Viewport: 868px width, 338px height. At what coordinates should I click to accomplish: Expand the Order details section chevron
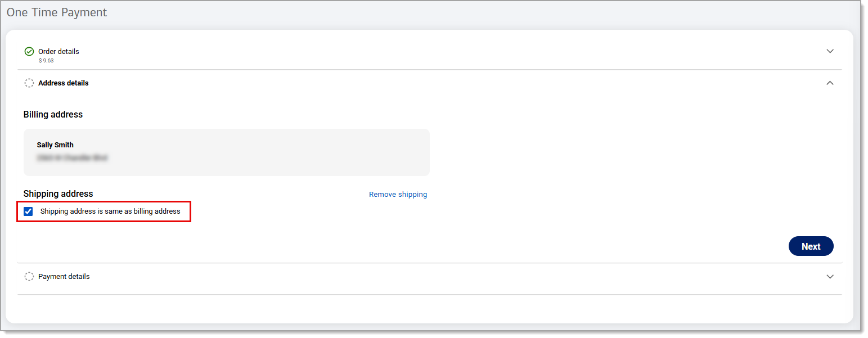830,51
